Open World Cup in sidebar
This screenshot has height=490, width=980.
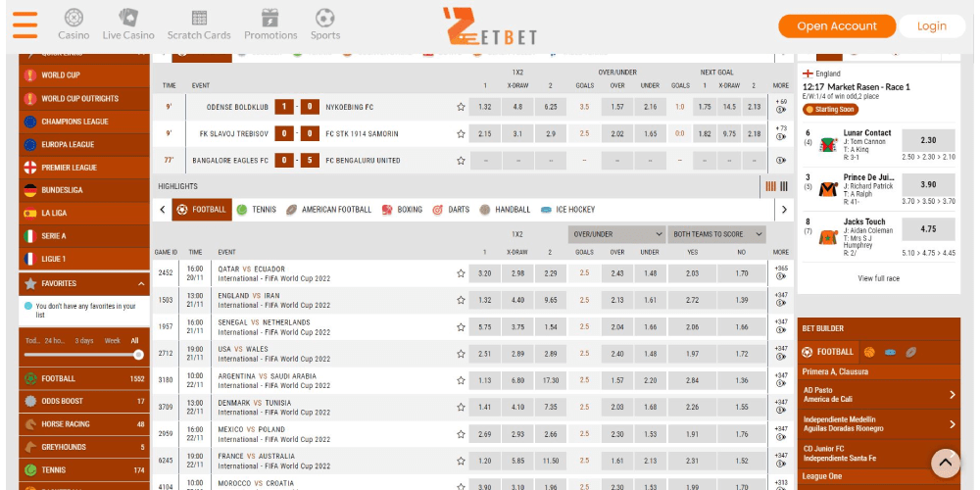tap(84, 75)
